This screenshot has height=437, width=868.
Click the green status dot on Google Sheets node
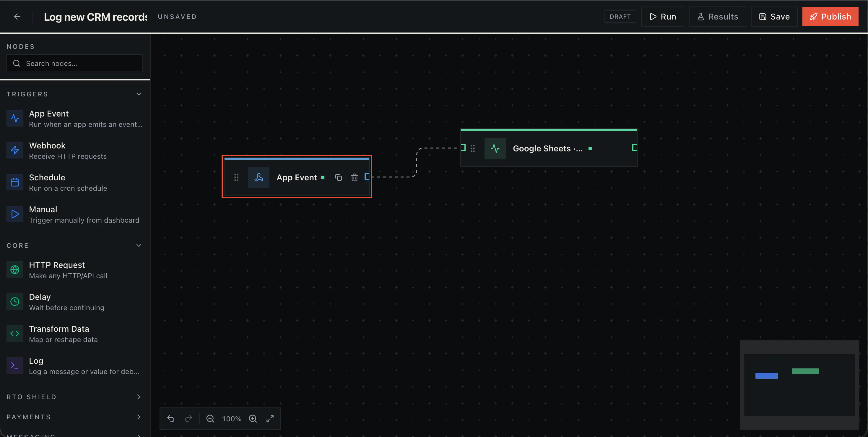[x=590, y=148]
